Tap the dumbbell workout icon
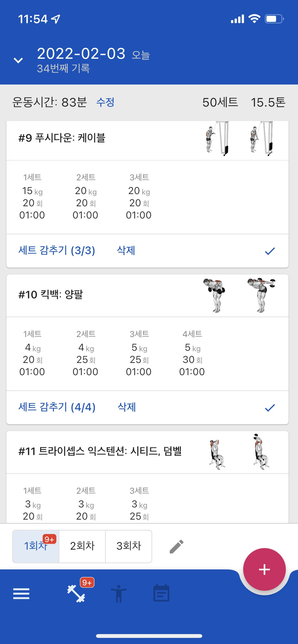Viewport: 298px width, 644px height. point(76,594)
